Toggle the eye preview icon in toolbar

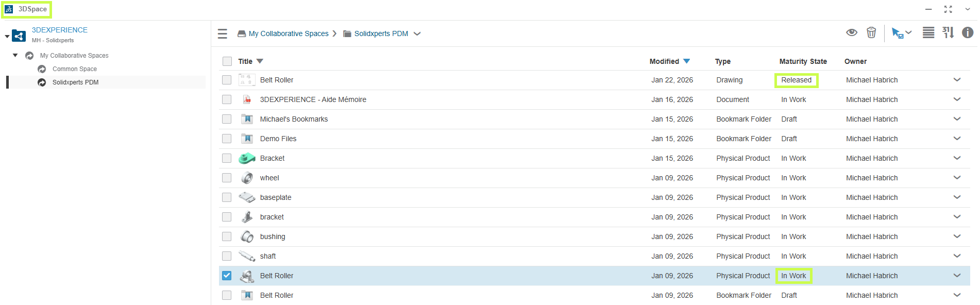(x=852, y=32)
